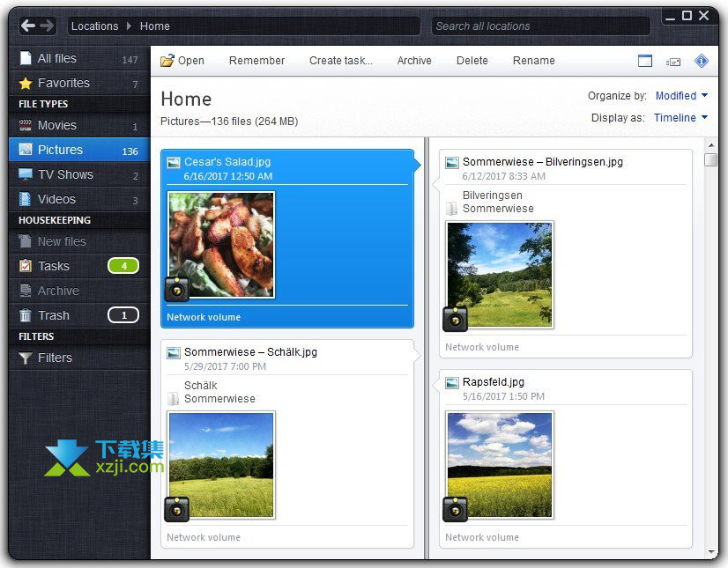Viewport: 728px width, 568px height.
Task: Open the Organize by Modified dropdown
Action: click(x=681, y=96)
